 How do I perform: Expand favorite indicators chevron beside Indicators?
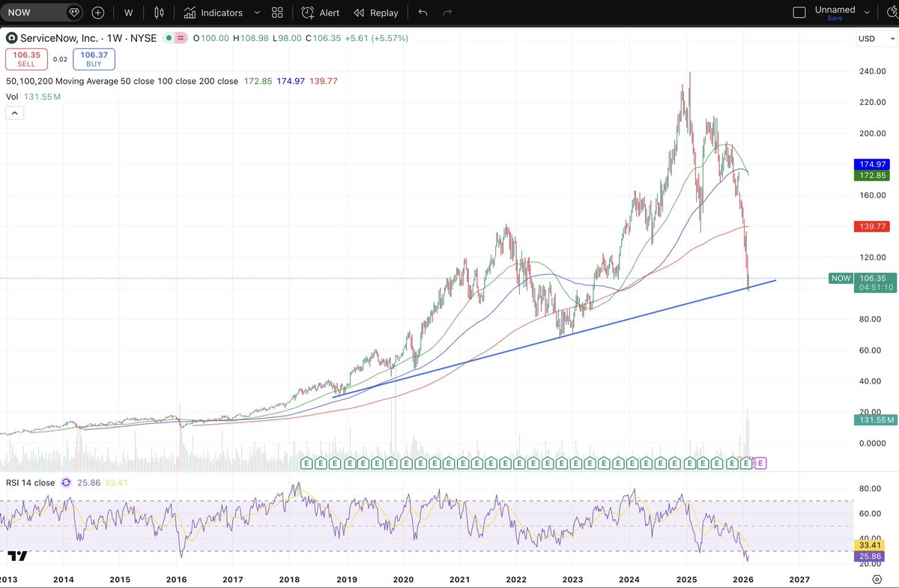[x=257, y=13]
